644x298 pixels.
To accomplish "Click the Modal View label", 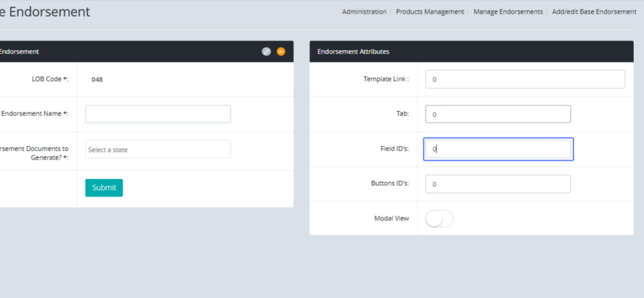I will (391, 219).
